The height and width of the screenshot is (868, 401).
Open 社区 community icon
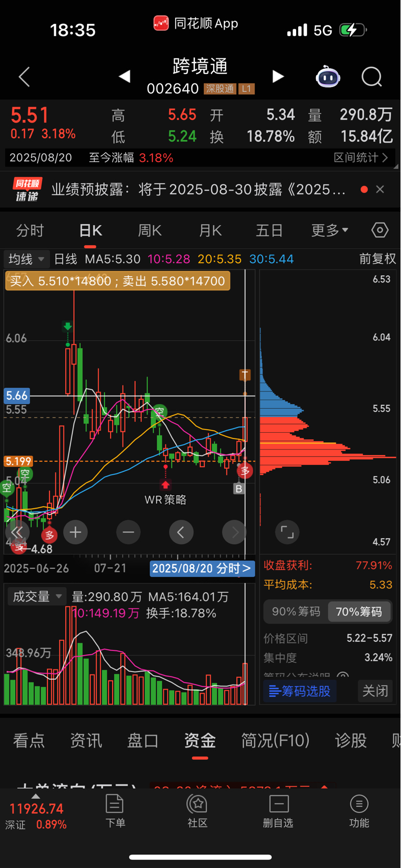[x=198, y=811]
